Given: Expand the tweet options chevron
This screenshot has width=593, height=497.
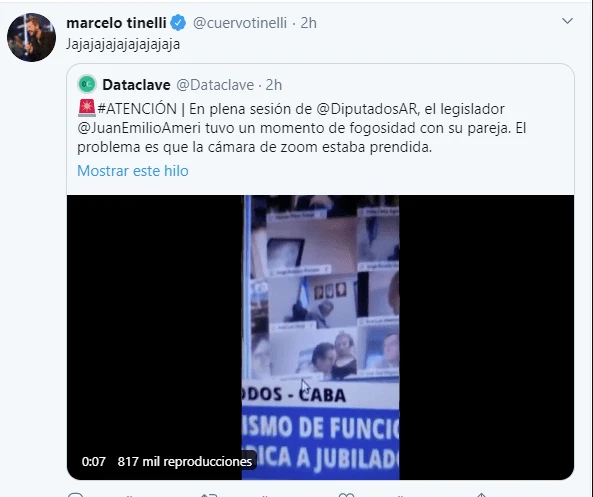Looking at the screenshot, I should point(567,21).
